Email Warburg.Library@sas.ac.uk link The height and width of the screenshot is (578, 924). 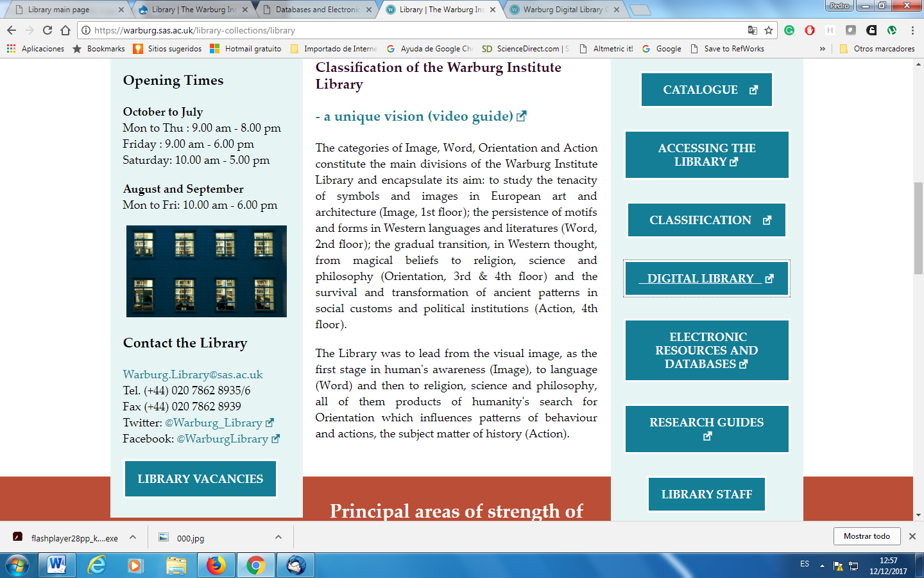(x=193, y=374)
